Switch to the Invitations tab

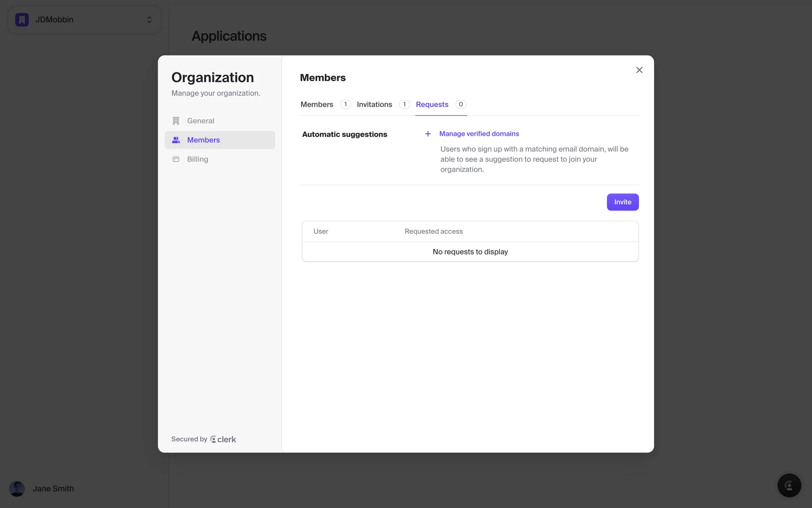click(x=374, y=105)
